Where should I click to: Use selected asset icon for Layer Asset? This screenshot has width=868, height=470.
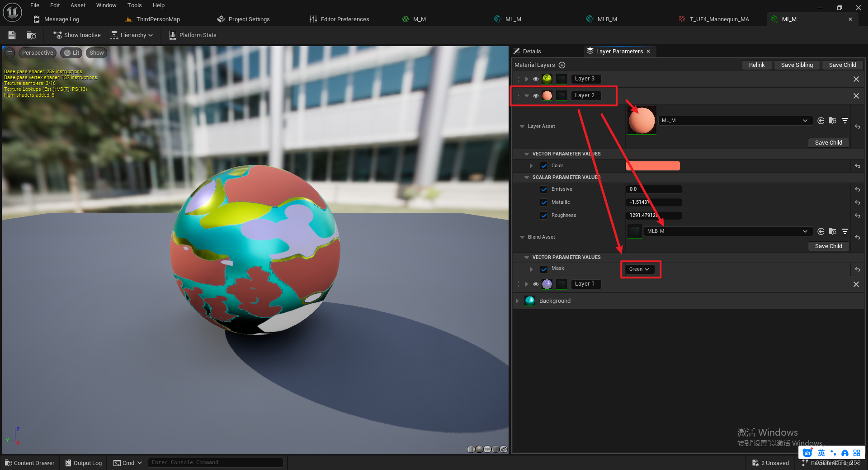coord(821,121)
